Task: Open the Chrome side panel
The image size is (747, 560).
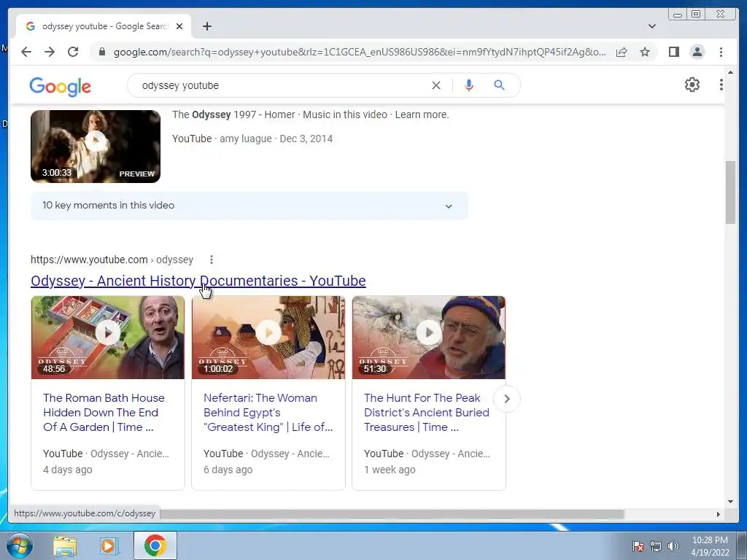Action: (673, 52)
